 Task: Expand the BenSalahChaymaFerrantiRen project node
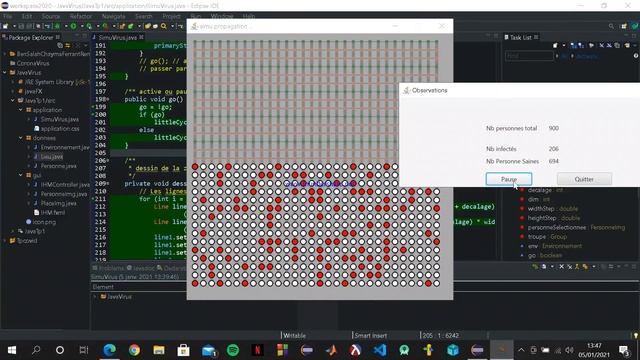[5, 54]
